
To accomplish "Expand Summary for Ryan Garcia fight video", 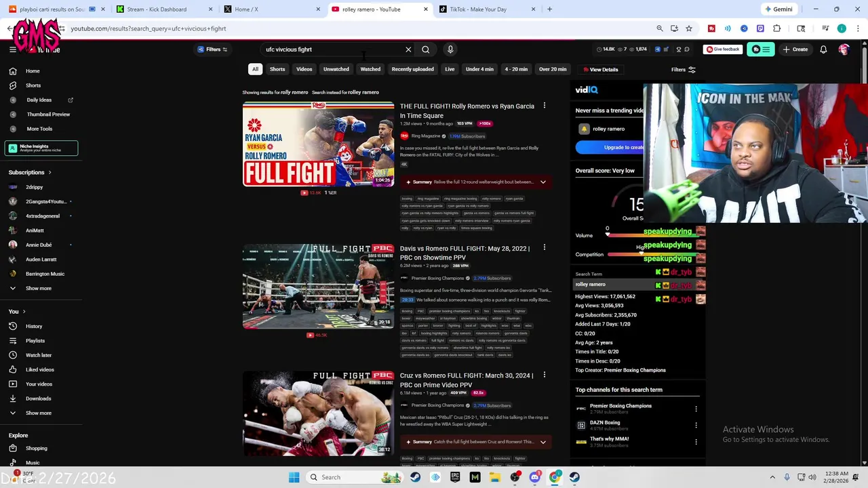I will pyautogui.click(x=542, y=182).
